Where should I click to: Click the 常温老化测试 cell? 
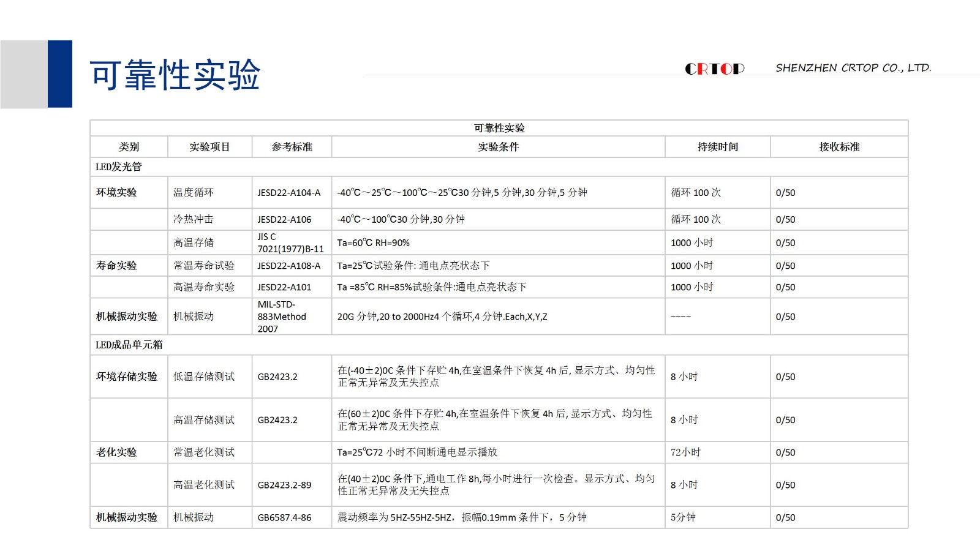[209, 452]
